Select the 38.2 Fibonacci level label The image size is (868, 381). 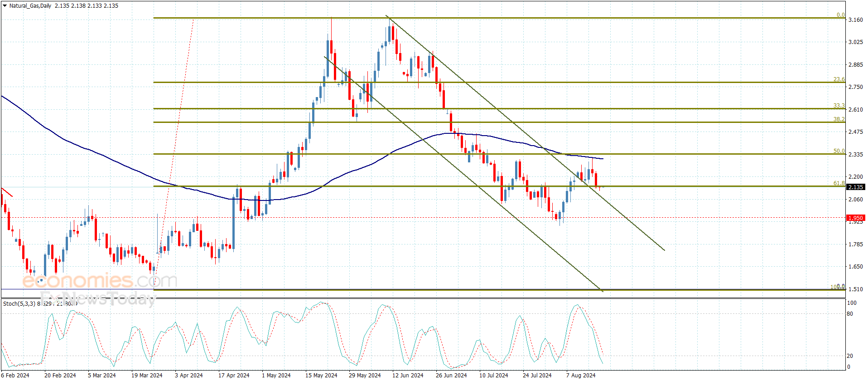pos(839,119)
